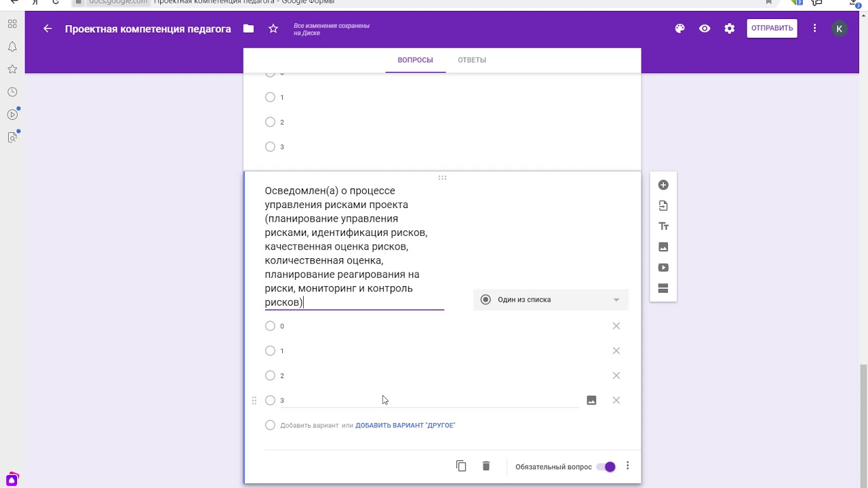The image size is (868, 488).
Task: Attach an image to option 3
Action: (591, 401)
